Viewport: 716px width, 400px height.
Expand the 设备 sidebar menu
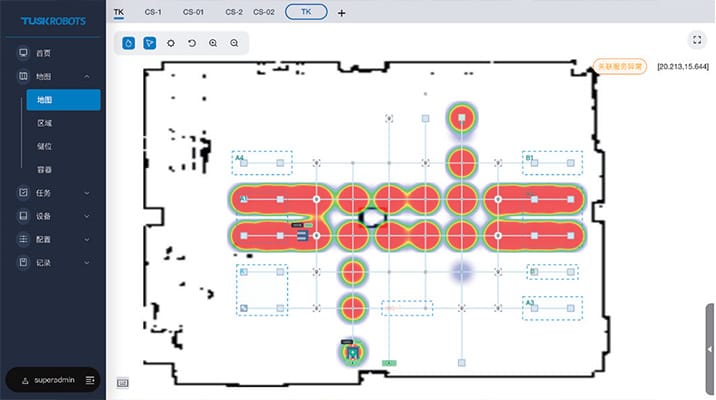pos(87,216)
